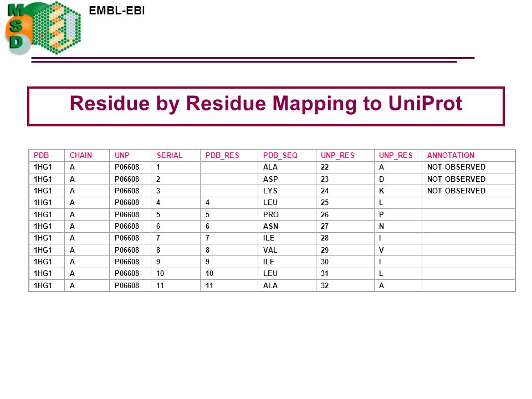Click the SERIAL value 3 in the LYS row
532x399 pixels.
158,191
